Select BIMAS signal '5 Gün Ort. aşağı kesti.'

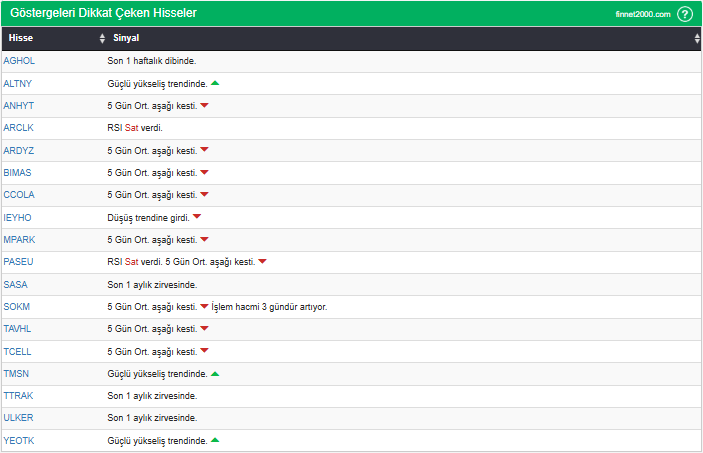click(152, 173)
